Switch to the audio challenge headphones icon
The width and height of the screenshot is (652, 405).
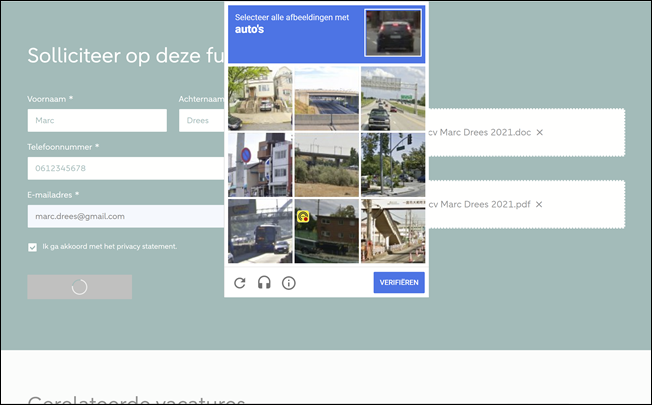[x=264, y=283]
